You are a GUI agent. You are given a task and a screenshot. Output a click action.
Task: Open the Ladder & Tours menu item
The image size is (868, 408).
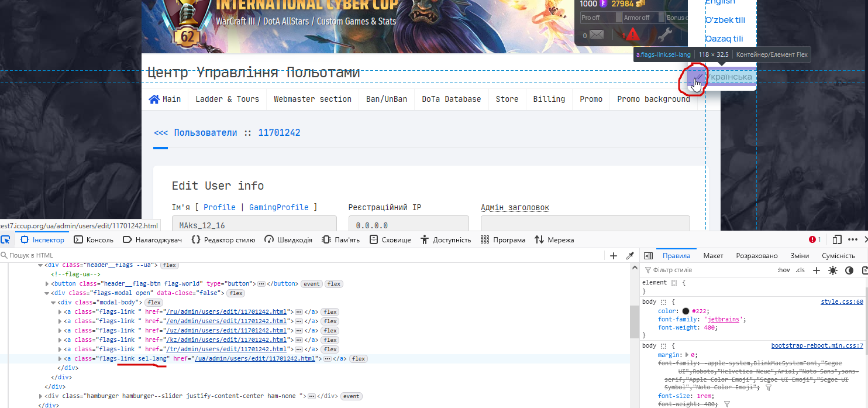coord(228,99)
